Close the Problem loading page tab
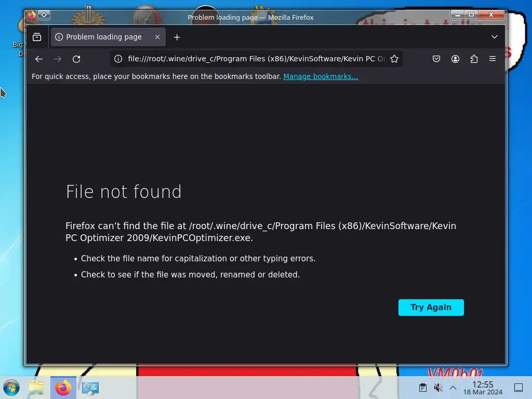Image resolution: width=532 pixels, height=399 pixels. click(x=157, y=37)
